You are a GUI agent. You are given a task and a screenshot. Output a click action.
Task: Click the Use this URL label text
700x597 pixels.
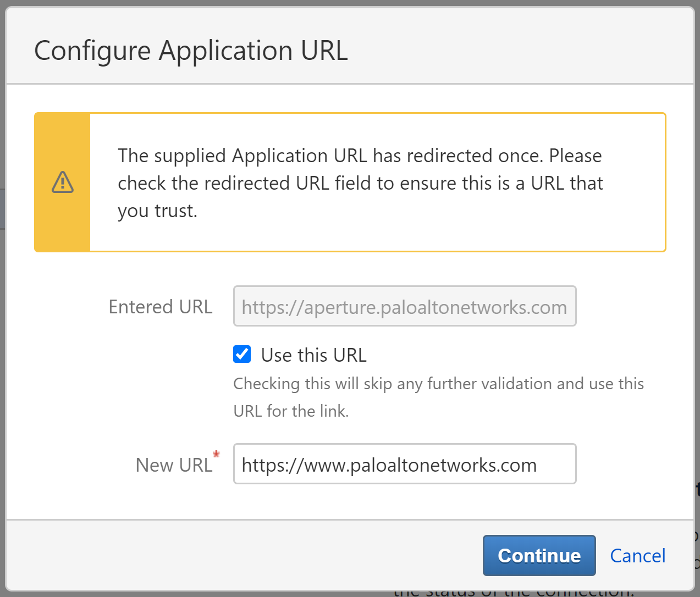click(x=312, y=355)
